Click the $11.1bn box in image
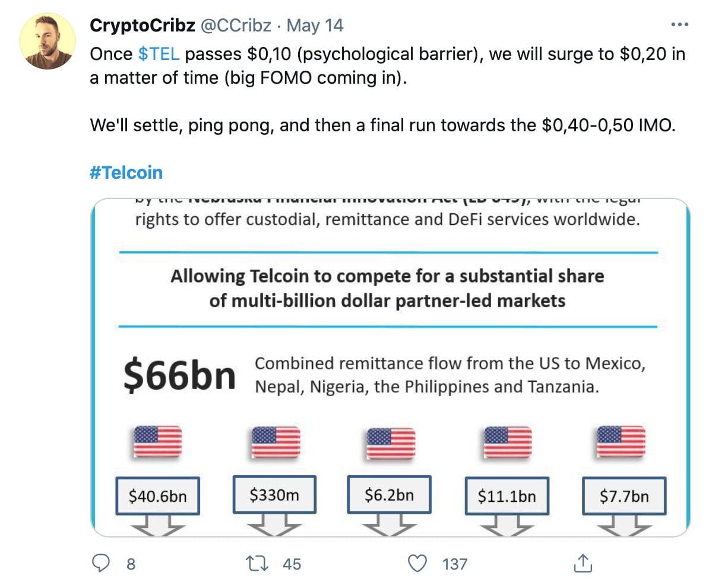The width and height of the screenshot is (709, 588). pos(507,496)
